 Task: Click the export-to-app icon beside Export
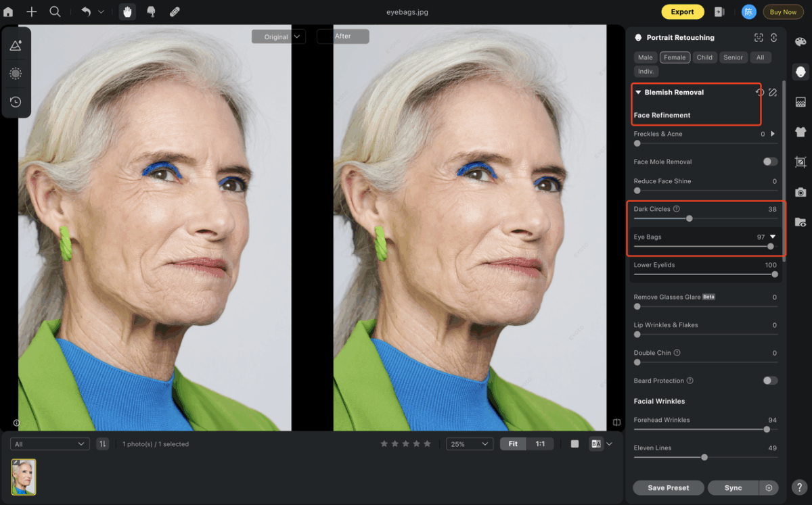[719, 12]
